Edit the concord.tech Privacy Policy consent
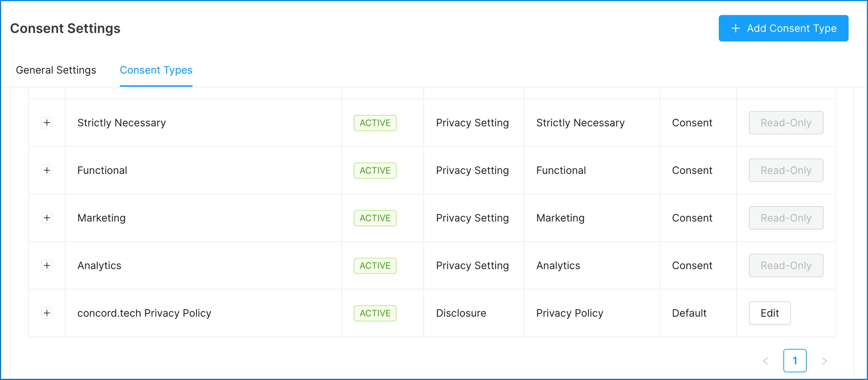The height and width of the screenshot is (380, 868). point(769,313)
